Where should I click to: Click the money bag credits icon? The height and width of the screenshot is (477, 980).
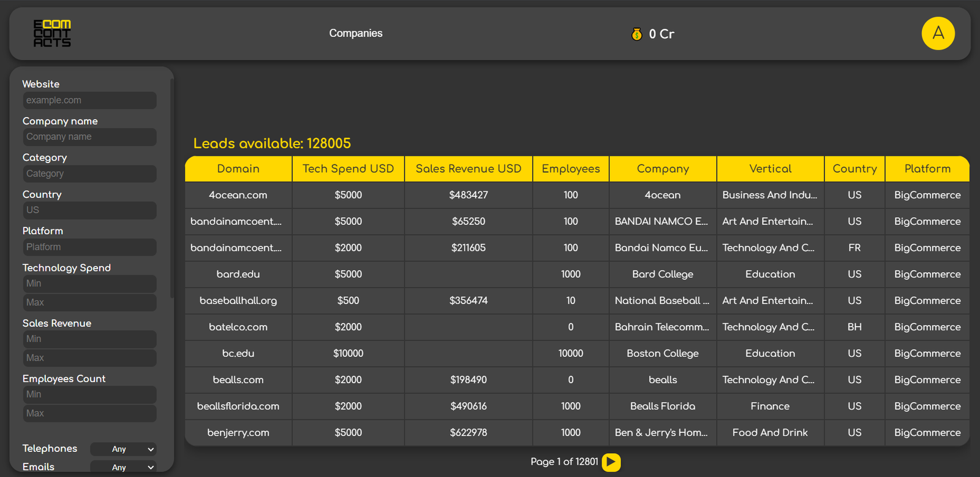click(637, 34)
